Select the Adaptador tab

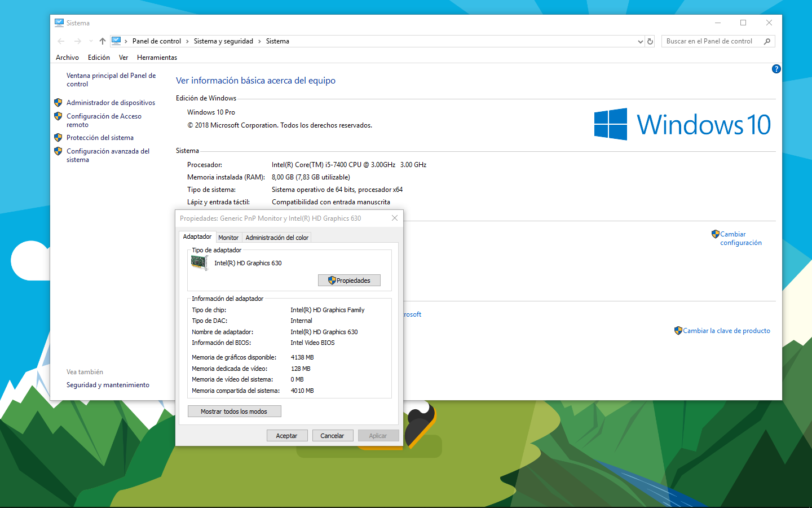coord(197,237)
